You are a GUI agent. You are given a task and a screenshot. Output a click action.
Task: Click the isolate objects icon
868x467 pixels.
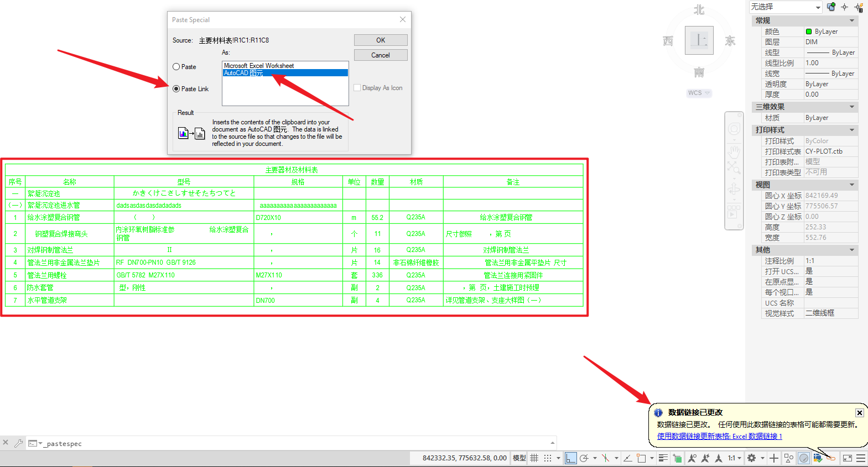click(x=789, y=458)
